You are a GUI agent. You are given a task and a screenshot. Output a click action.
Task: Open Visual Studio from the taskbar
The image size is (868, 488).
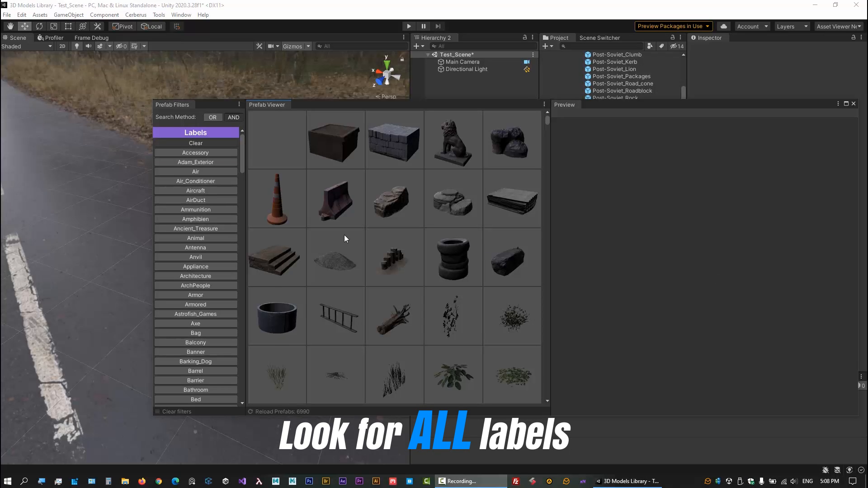(x=242, y=481)
